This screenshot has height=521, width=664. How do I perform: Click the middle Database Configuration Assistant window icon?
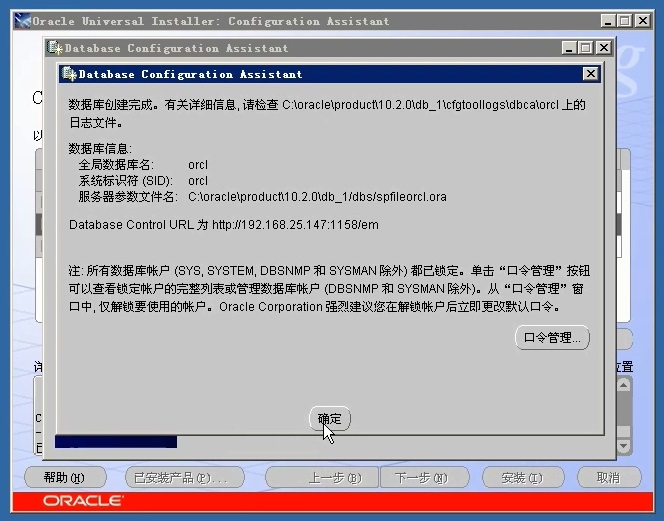[55, 47]
